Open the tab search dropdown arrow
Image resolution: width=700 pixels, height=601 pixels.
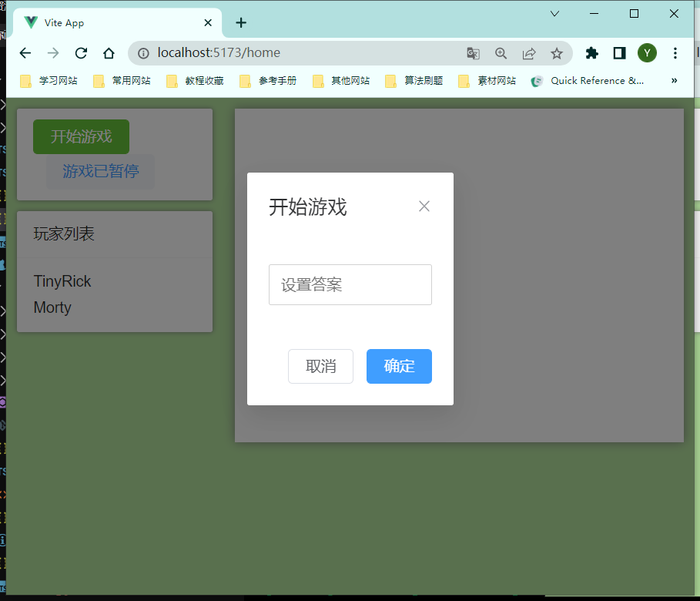point(554,14)
